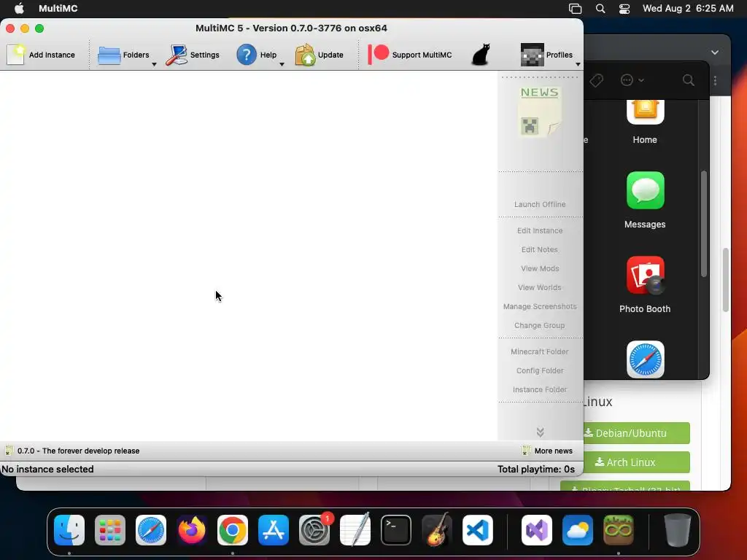Open Safari from the Dock
This screenshot has height=560, width=747.
(151, 530)
